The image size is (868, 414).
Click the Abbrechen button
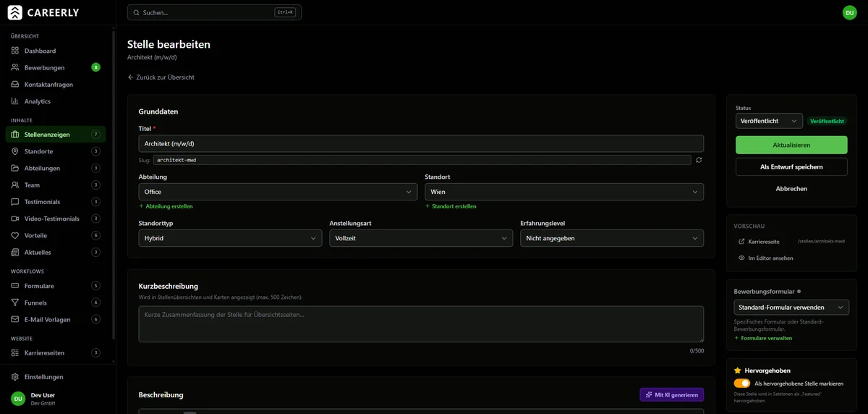point(791,189)
